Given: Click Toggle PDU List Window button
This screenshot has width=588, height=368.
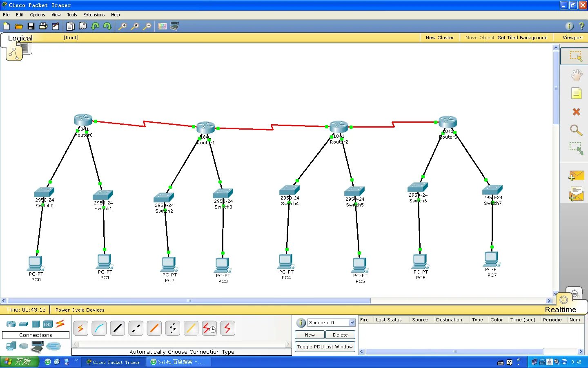Looking at the screenshot, I should click(x=325, y=347).
